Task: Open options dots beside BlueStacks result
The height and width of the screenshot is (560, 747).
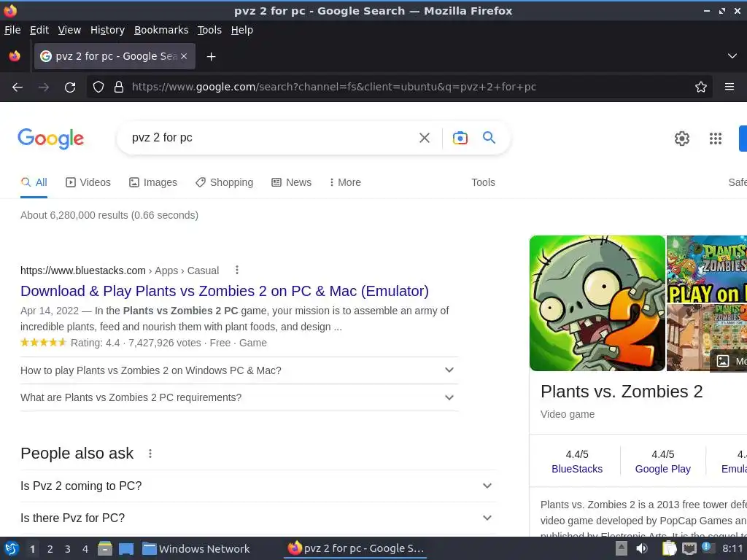Action: tap(237, 271)
